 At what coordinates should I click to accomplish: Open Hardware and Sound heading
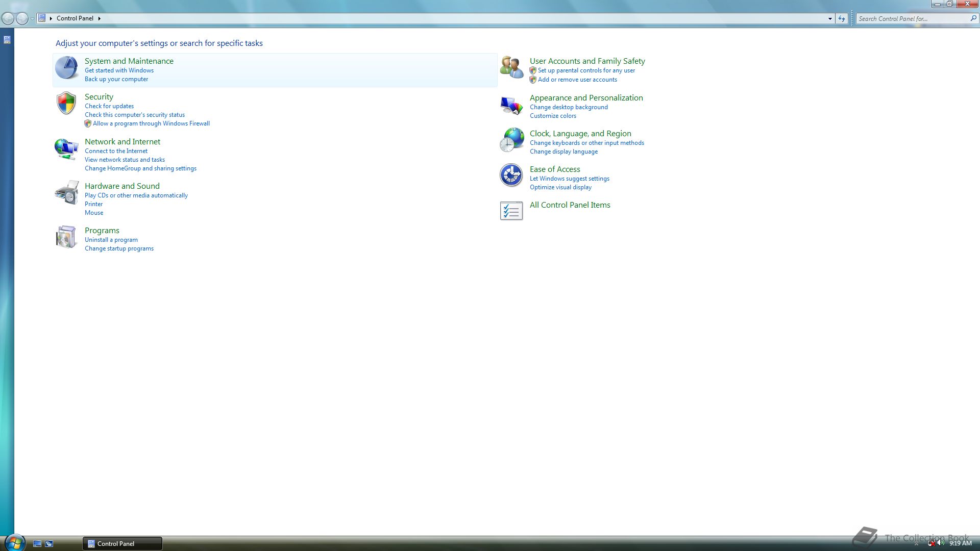tap(122, 186)
